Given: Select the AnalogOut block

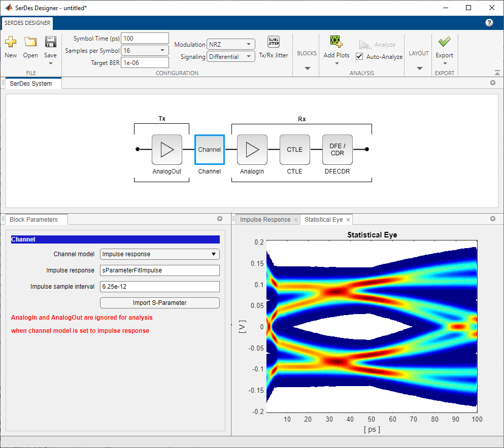Looking at the screenshot, I should (167, 150).
